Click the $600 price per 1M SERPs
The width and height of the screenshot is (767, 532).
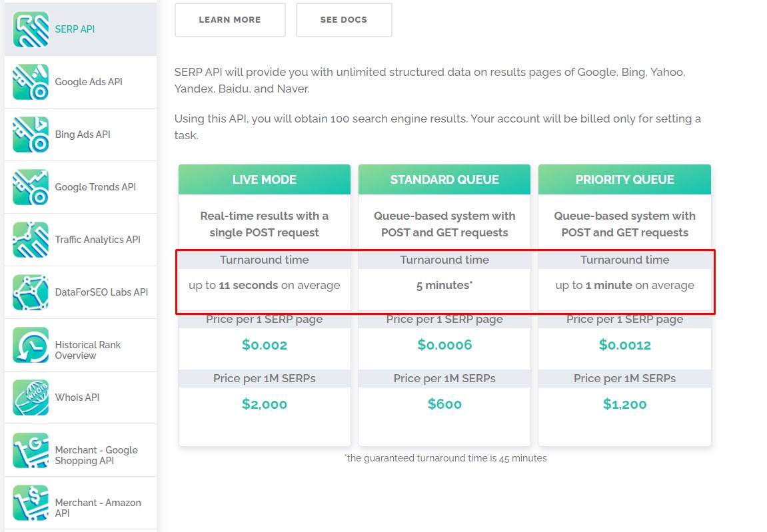(x=444, y=404)
